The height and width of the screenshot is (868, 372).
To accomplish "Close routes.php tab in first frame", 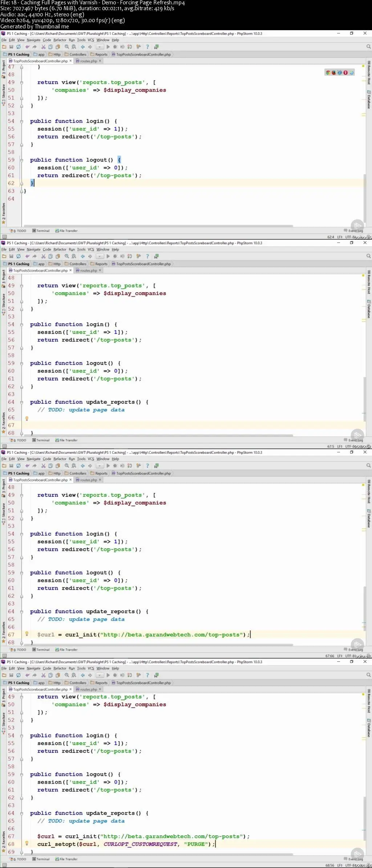I will (100, 61).
